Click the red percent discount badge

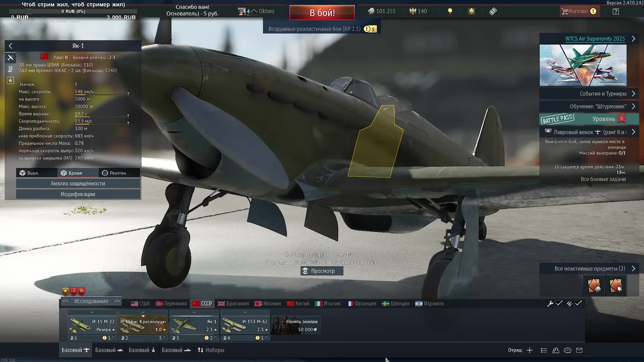[x=82, y=291]
